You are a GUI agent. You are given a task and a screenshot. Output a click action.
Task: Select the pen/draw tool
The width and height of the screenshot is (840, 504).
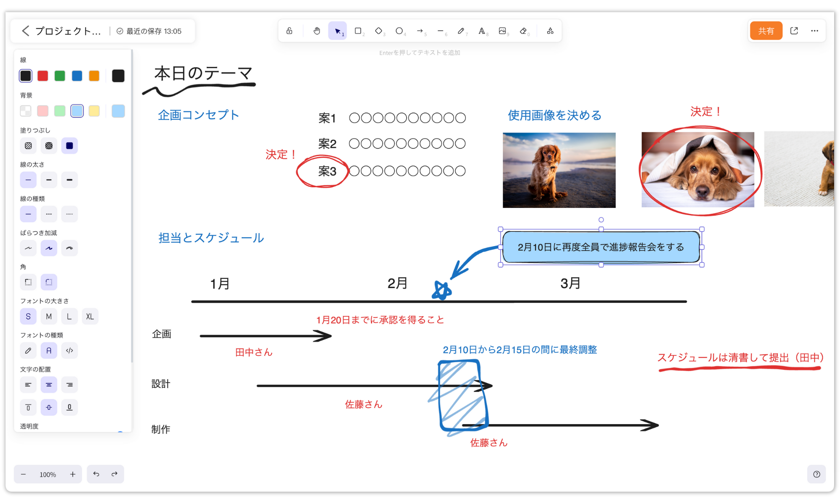pyautogui.click(x=461, y=31)
